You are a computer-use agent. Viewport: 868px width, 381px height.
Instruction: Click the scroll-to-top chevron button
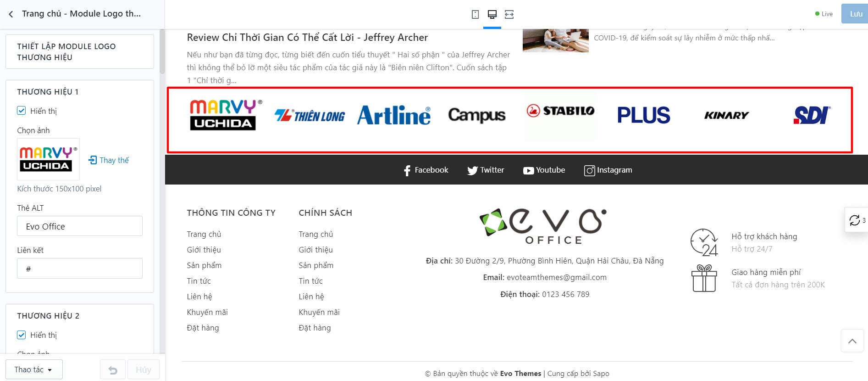pyautogui.click(x=852, y=341)
